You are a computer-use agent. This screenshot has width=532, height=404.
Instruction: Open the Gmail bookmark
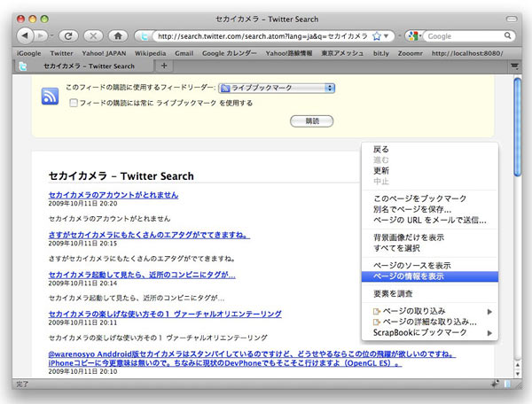point(184,53)
